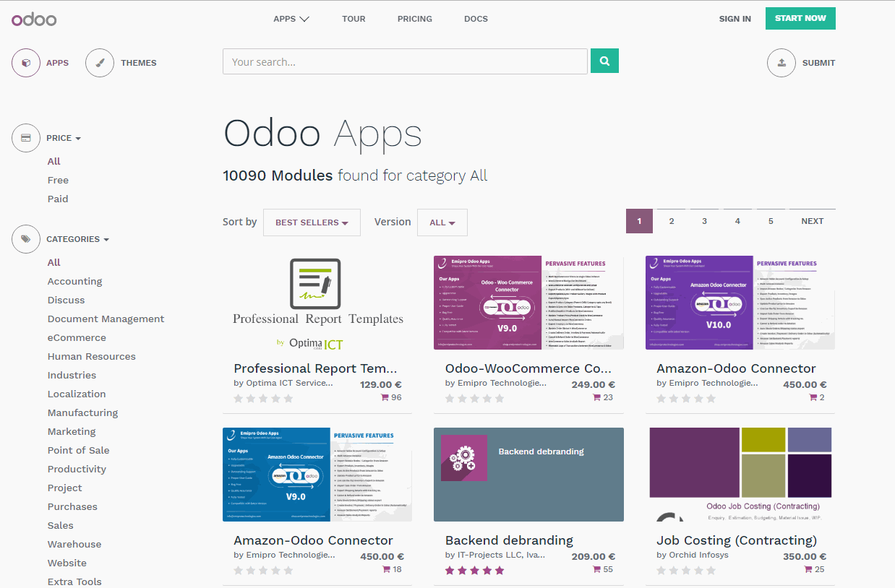Open Job Costing (Contracting) title link

pyautogui.click(x=737, y=540)
